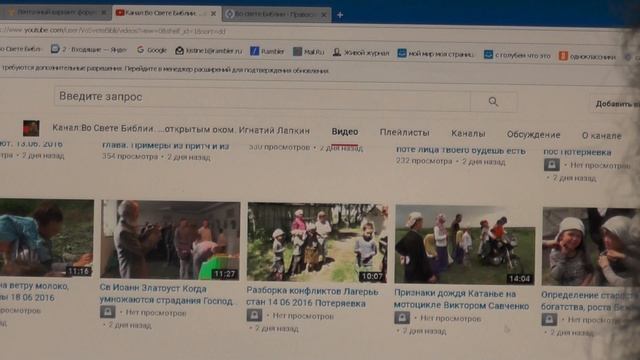Click the extensions permissions notification text
This screenshot has height=360, width=640.
[x=165, y=69]
